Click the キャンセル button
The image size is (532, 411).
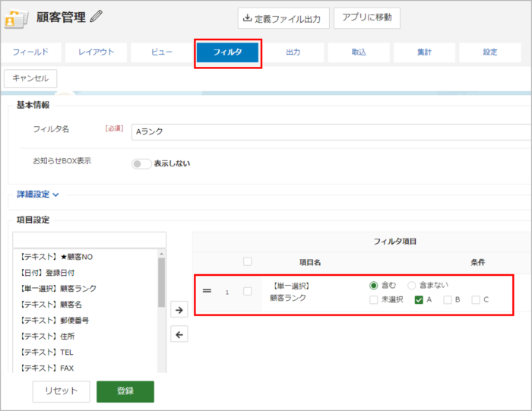30,78
